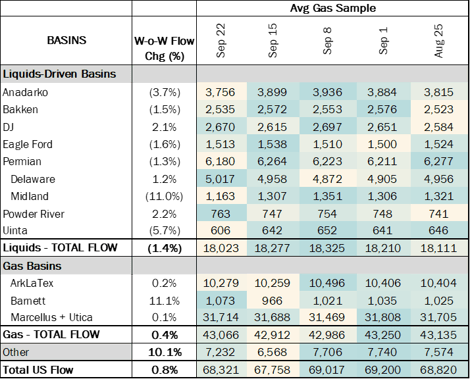Viewport: 470px width, 379px height.
Task: Click the BASINS column header
Action: coord(67,40)
